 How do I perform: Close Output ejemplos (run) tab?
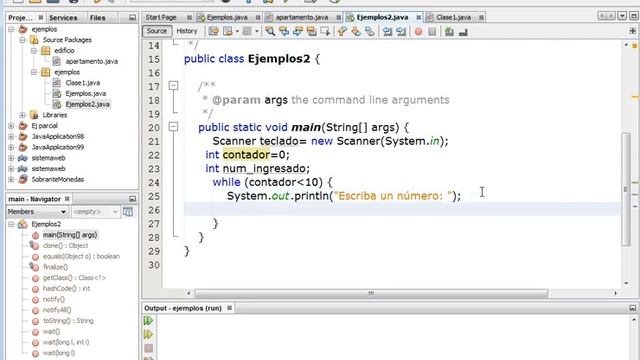tap(229, 308)
